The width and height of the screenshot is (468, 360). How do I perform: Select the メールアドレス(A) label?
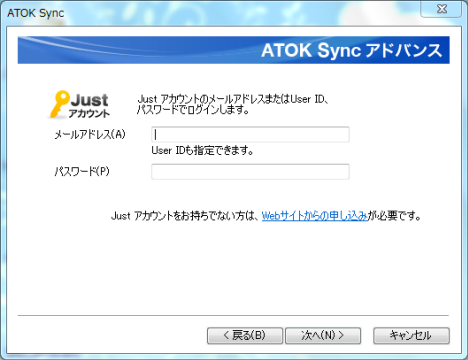pos(90,134)
